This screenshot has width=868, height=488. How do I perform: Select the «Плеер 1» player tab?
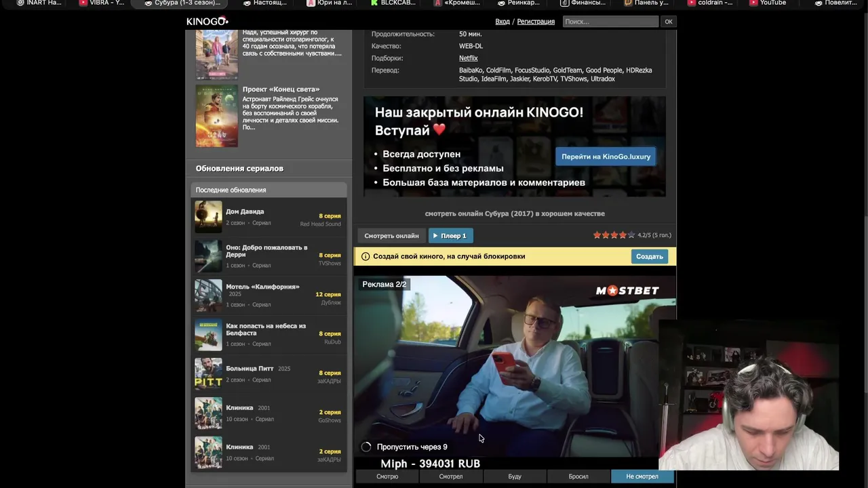tap(451, 236)
